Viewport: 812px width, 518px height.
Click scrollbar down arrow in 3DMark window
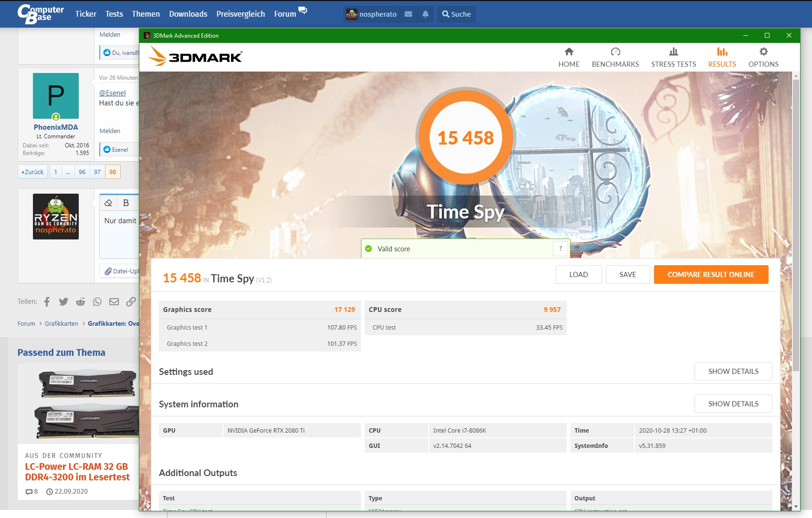click(795, 506)
